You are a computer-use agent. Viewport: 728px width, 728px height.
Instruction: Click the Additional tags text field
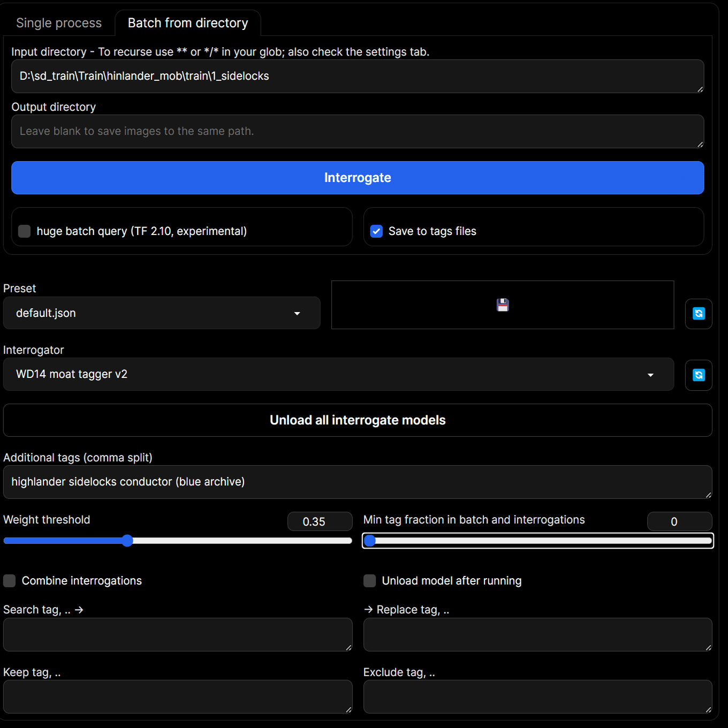(x=358, y=482)
